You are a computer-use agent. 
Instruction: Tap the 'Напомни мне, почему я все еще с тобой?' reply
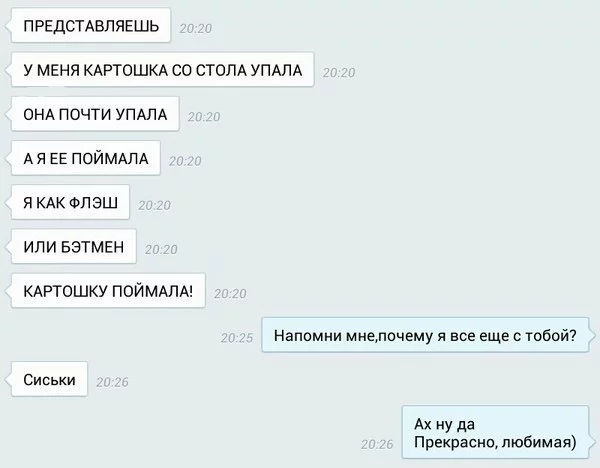click(425, 335)
